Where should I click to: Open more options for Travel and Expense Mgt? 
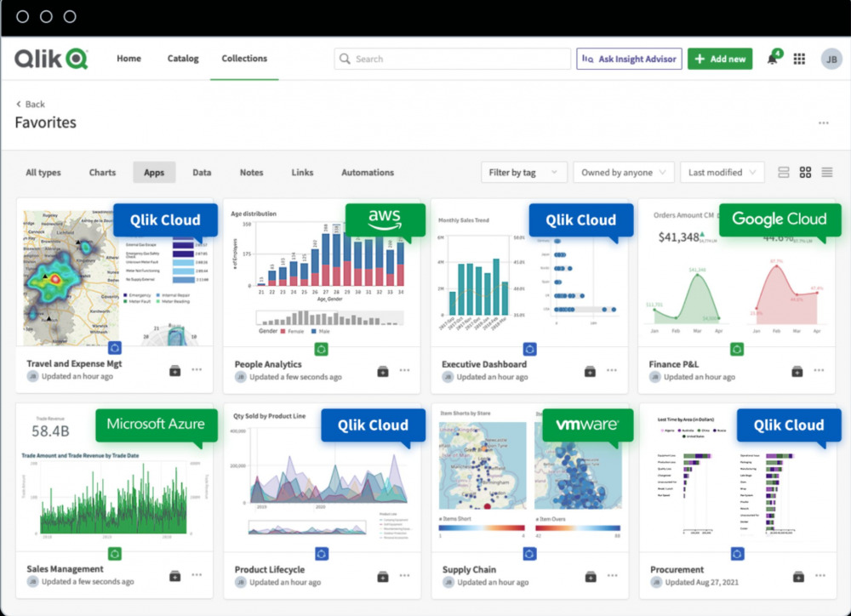[197, 369]
